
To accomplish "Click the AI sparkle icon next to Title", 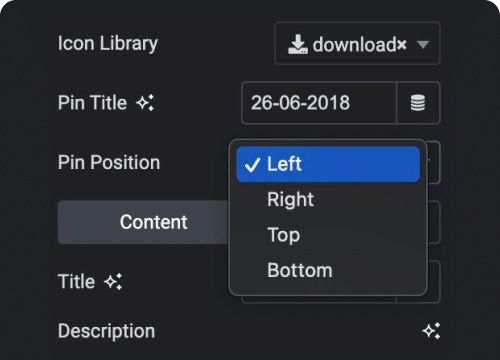I will pos(113,282).
